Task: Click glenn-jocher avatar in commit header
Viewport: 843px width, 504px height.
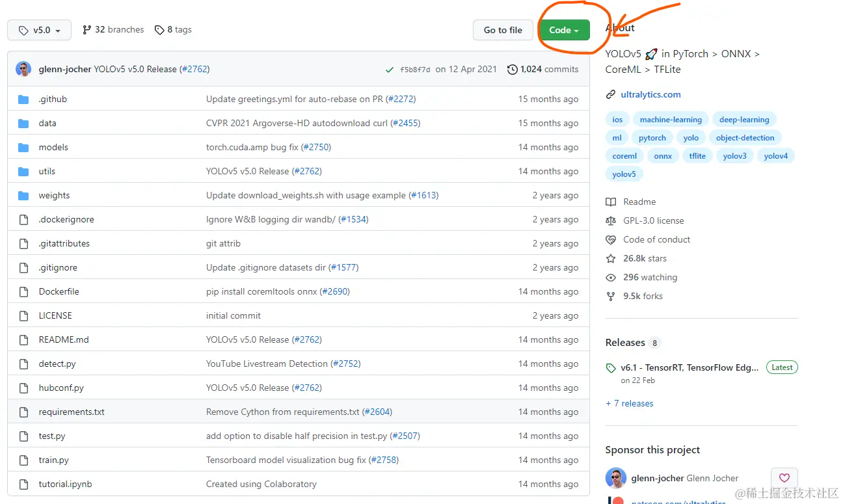Action: [x=23, y=69]
